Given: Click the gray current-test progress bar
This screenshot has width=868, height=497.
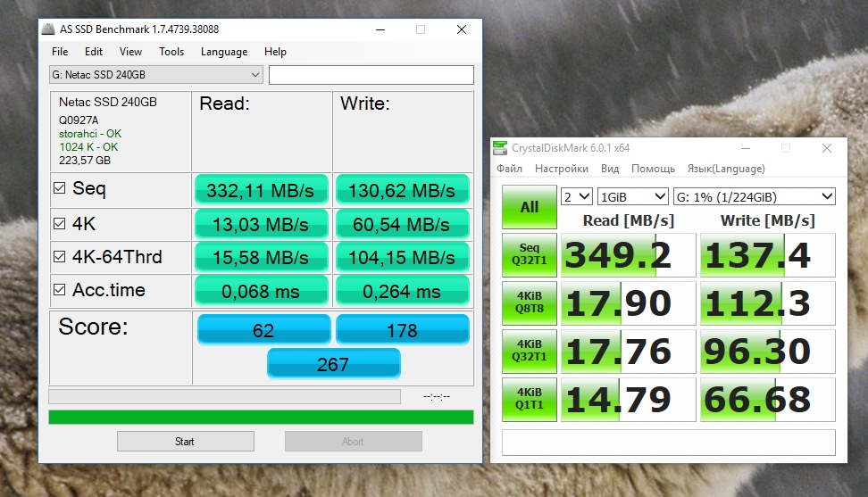Looking at the screenshot, I should (224, 396).
